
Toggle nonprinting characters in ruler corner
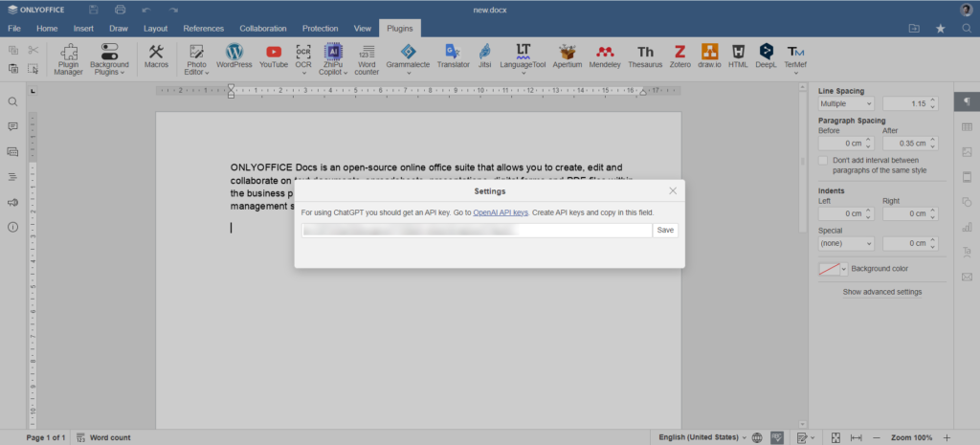pyautogui.click(x=33, y=92)
